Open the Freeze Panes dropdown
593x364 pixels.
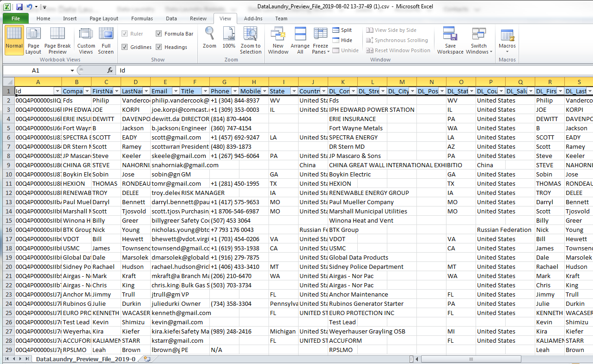pos(320,40)
